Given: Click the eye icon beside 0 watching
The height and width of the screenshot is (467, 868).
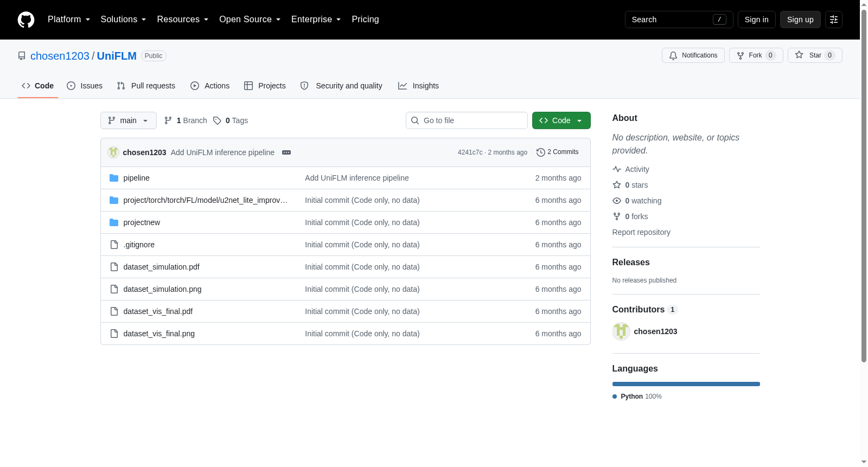Looking at the screenshot, I should (617, 201).
